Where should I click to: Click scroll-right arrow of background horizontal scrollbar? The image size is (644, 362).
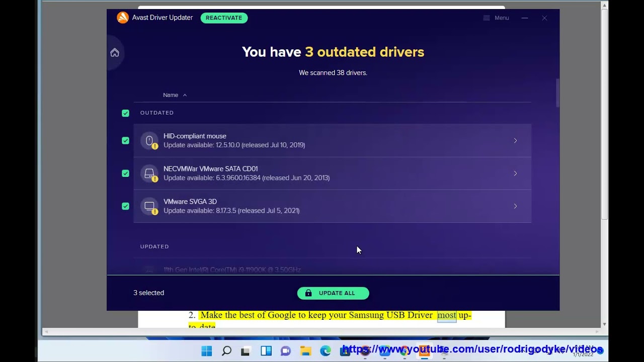click(597, 331)
